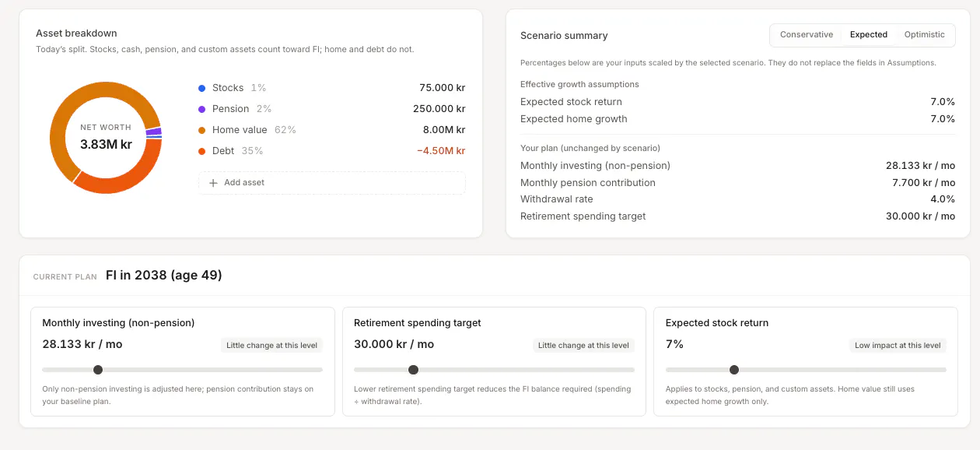Click the Monthly investing slider handle
Viewport: 980px width, 450px height.
click(98, 370)
